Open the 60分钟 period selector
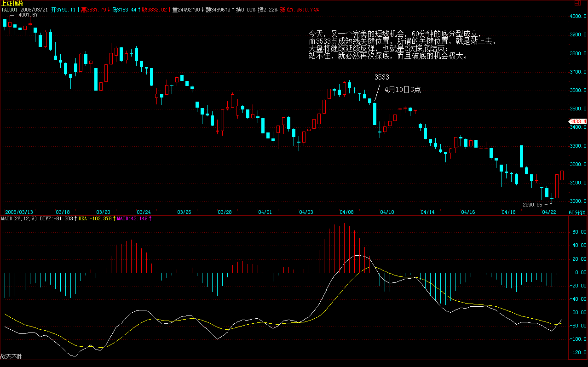 (x=577, y=212)
